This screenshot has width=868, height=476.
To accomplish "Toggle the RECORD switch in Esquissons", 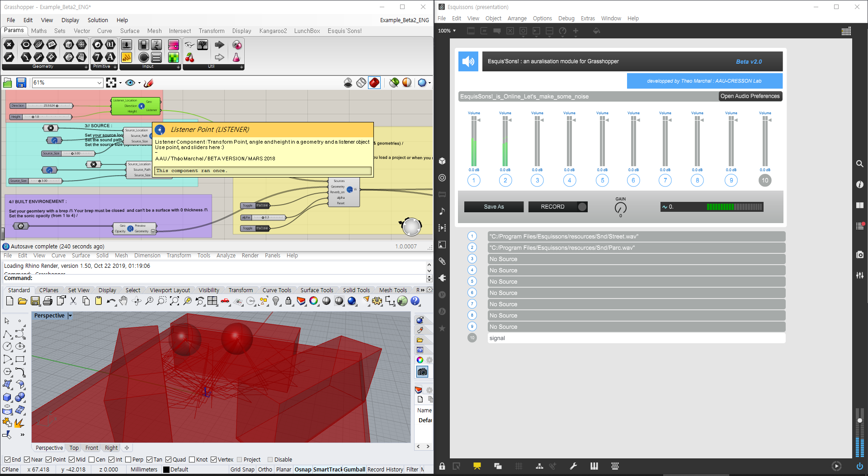I will 582,206.
